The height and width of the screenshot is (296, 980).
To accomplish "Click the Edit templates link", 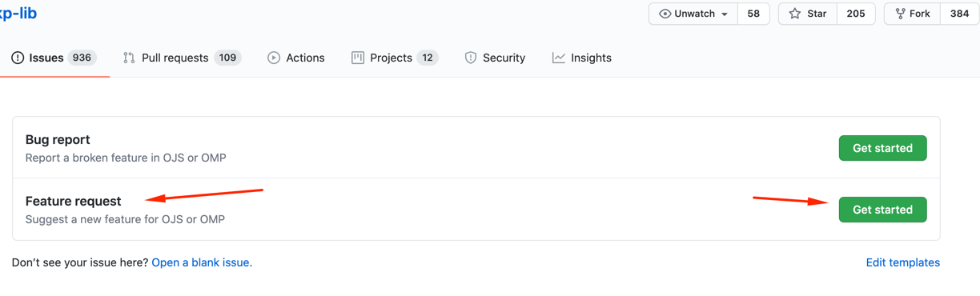I will [x=903, y=262].
